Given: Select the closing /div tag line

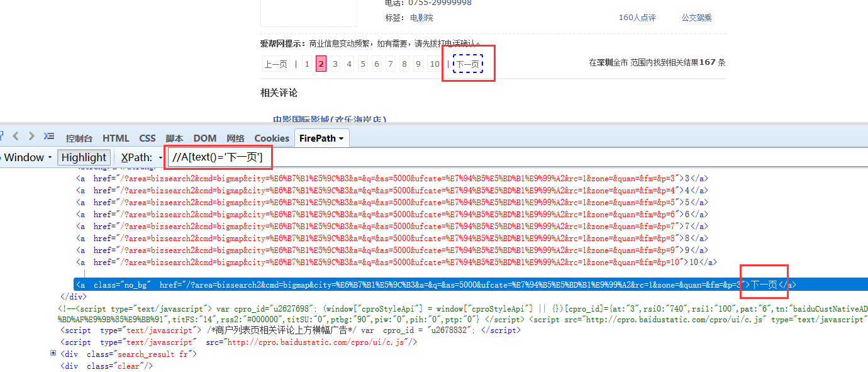Looking at the screenshot, I should tap(73, 296).
